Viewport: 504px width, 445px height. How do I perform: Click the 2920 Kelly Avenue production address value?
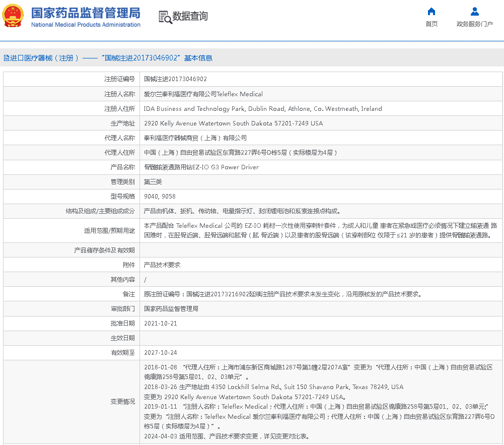(233, 123)
